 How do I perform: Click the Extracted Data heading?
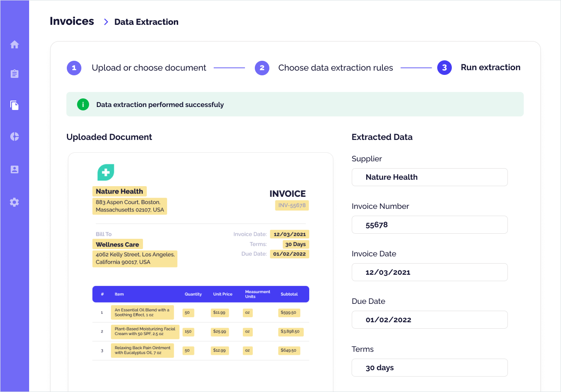[x=382, y=137]
